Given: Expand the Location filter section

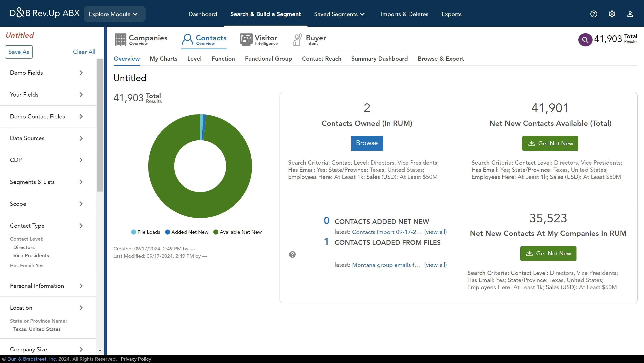Looking at the screenshot, I should pyautogui.click(x=48, y=308).
